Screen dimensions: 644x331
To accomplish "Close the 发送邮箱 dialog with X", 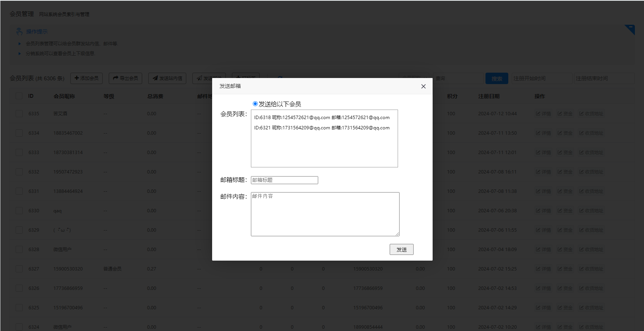I will tap(423, 86).
